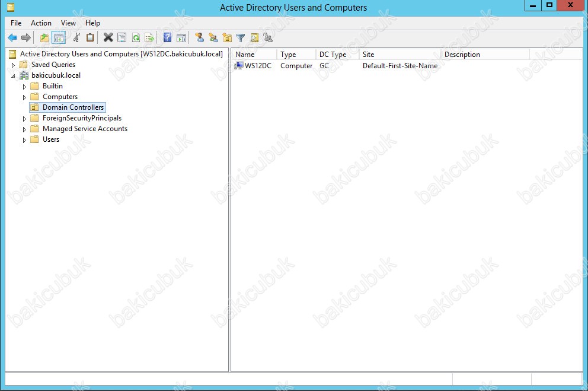Create a new user with toolbar icon
The width and height of the screenshot is (588, 391).
click(x=200, y=37)
